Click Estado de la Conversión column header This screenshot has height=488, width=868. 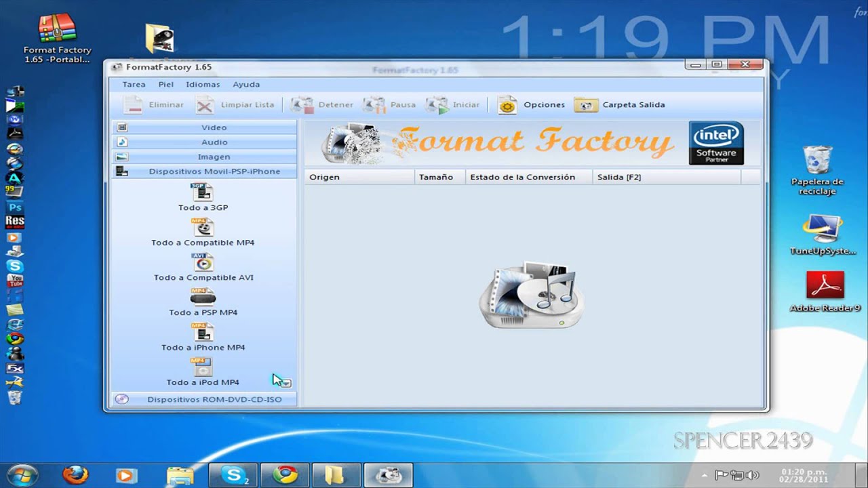click(x=528, y=177)
